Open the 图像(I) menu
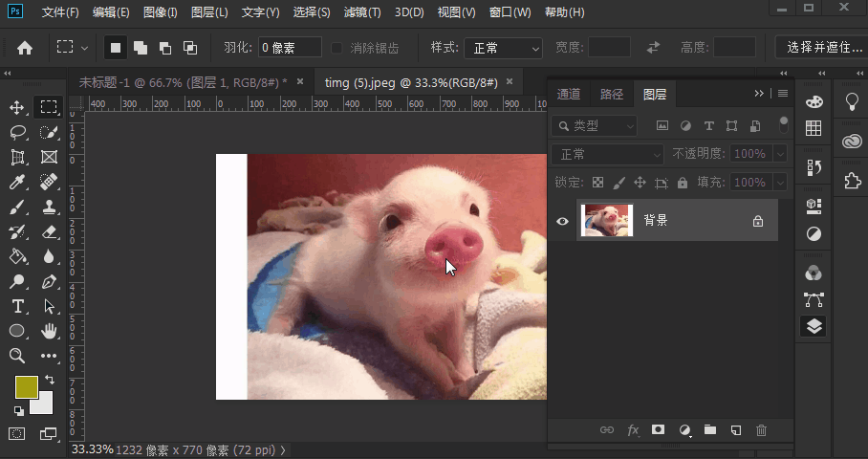Viewport: 868px width, 459px height. [161, 12]
